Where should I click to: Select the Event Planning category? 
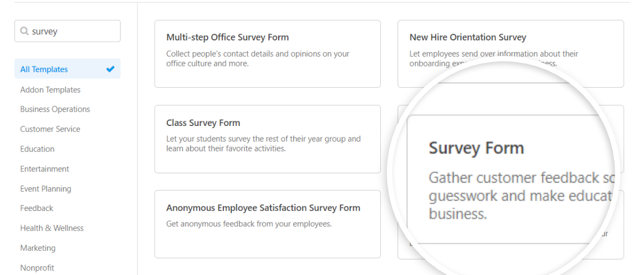pyautogui.click(x=46, y=189)
